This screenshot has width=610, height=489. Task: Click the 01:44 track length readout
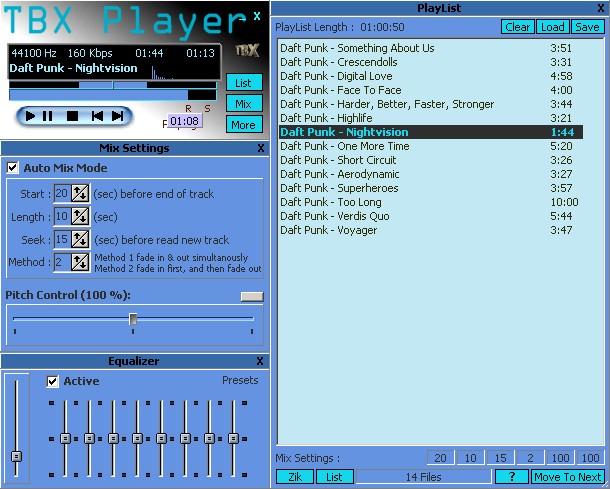149,53
